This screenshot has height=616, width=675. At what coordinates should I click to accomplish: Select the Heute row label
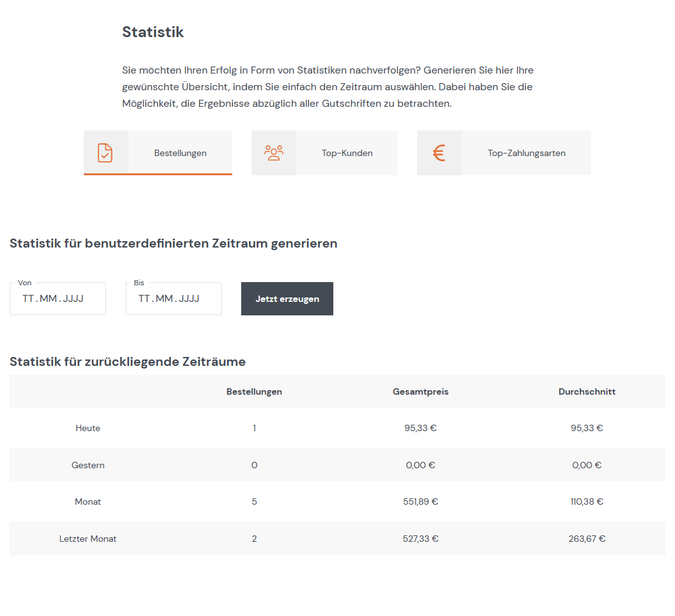tap(88, 429)
